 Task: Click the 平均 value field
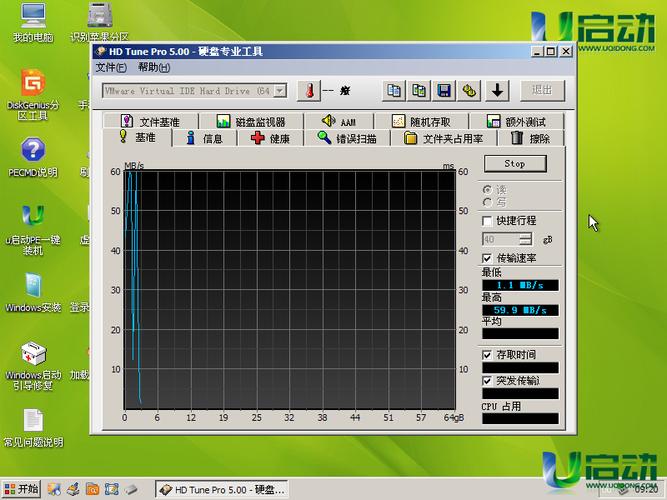[520, 334]
